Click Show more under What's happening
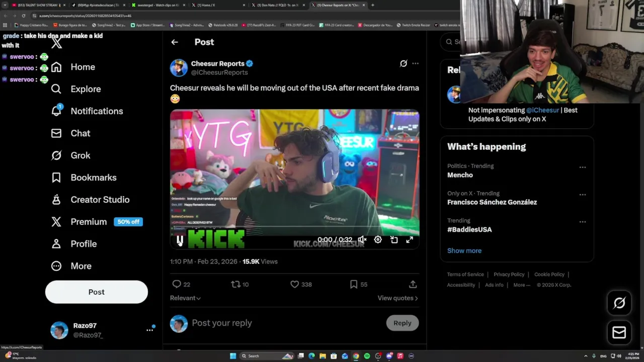The width and height of the screenshot is (644, 362). tap(464, 250)
